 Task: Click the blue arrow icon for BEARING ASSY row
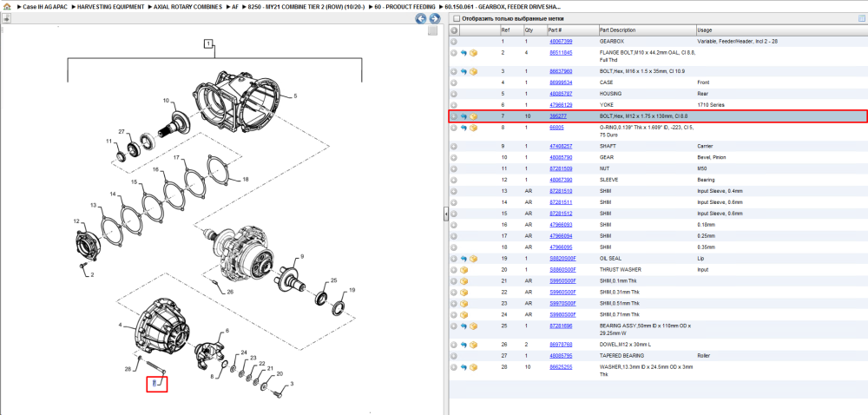(x=464, y=326)
